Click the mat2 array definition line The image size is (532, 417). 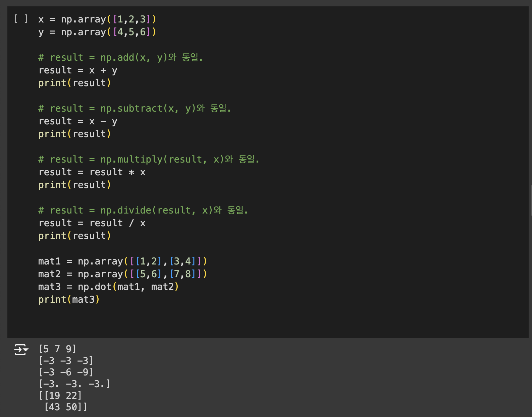tap(122, 274)
